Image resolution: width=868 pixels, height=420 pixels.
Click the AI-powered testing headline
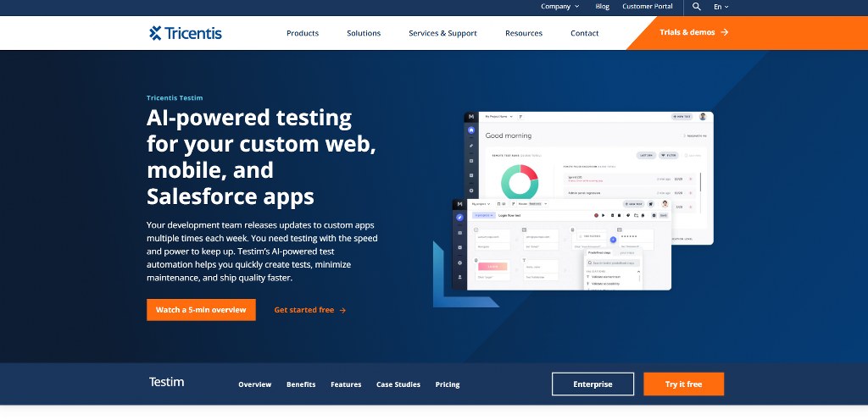click(x=262, y=157)
